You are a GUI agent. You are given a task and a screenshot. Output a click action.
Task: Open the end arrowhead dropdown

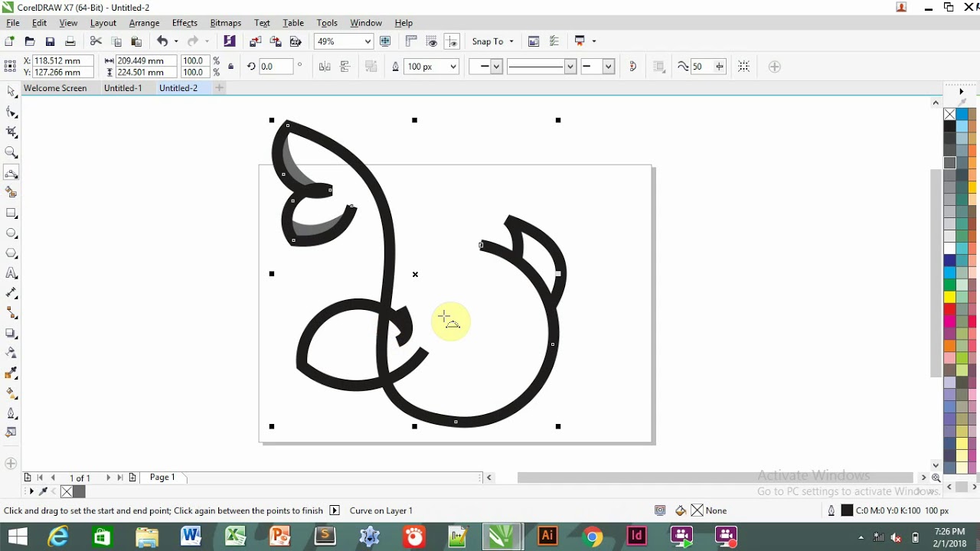click(x=608, y=67)
